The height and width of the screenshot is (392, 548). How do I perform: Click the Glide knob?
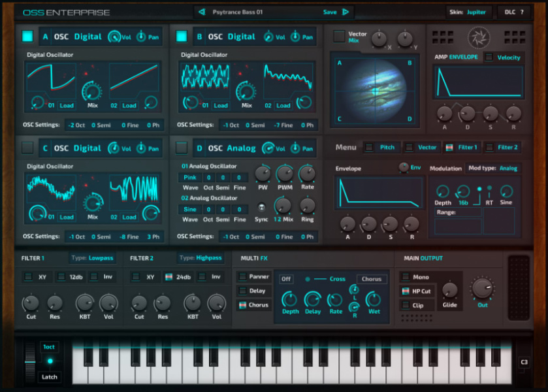coord(449,290)
